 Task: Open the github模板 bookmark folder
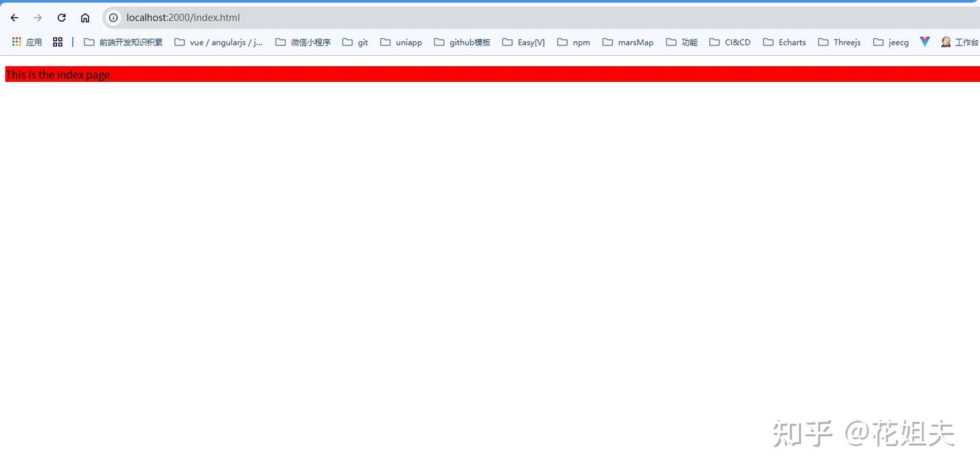(462, 42)
